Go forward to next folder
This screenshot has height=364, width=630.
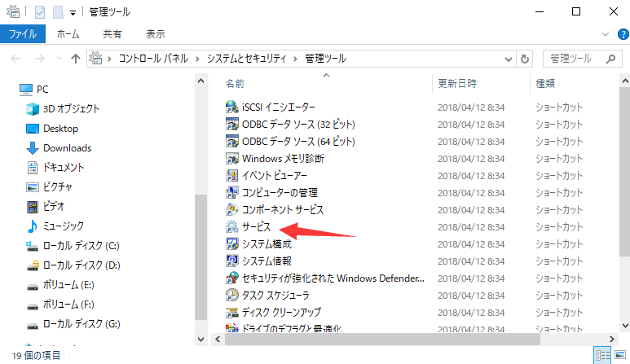[39, 59]
